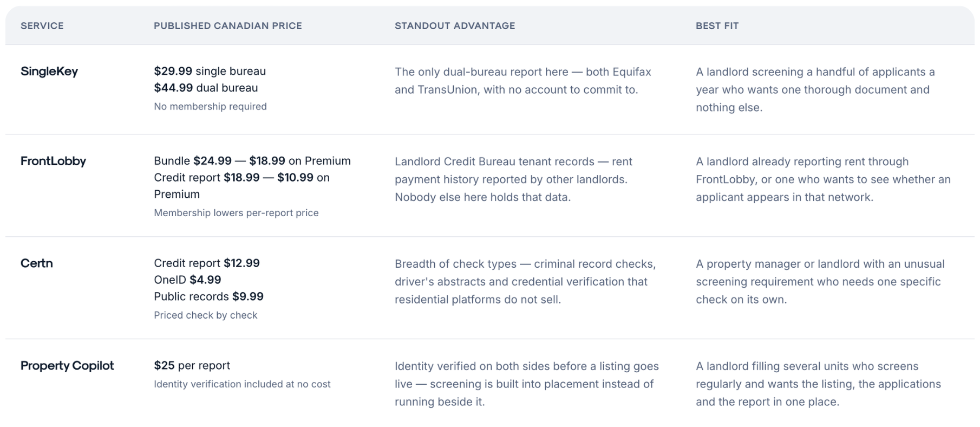Click Identity verification included at no cost
Viewport: 980px width, 427px height.
click(x=242, y=384)
